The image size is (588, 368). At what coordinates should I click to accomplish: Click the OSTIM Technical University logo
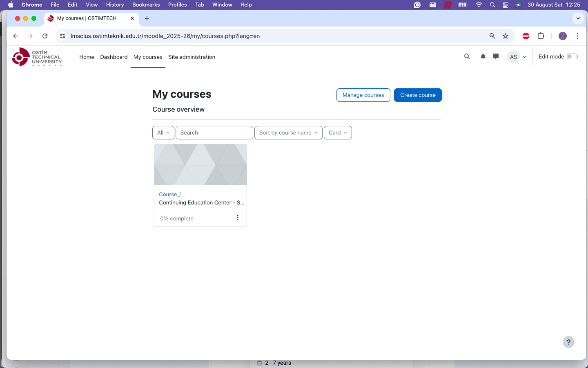coord(37,57)
